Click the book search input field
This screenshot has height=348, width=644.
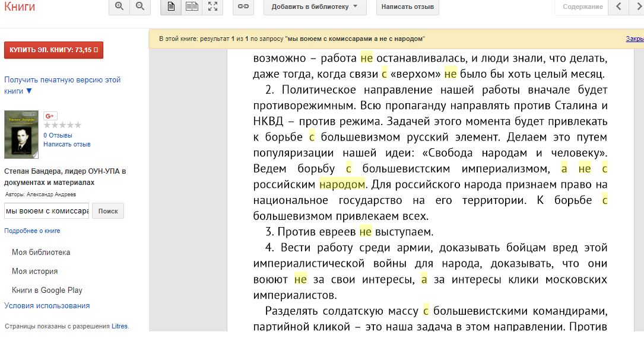(x=46, y=211)
